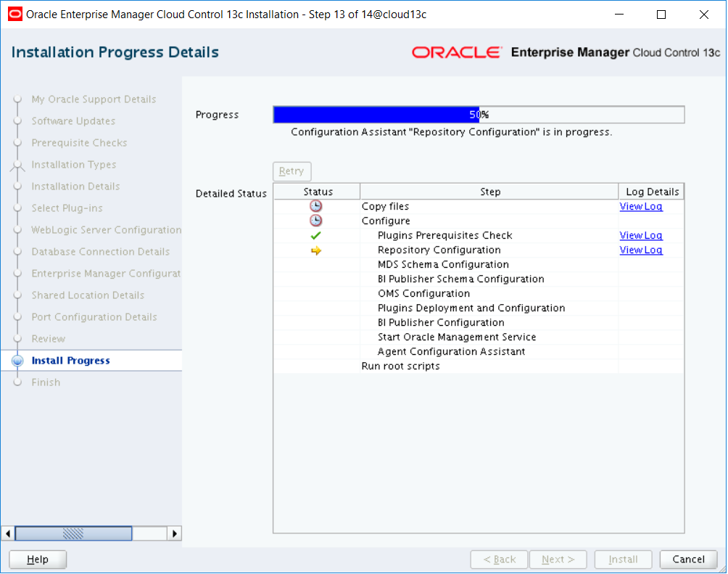Close the installer window
The image size is (728, 574).
click(x=704, y=15)
